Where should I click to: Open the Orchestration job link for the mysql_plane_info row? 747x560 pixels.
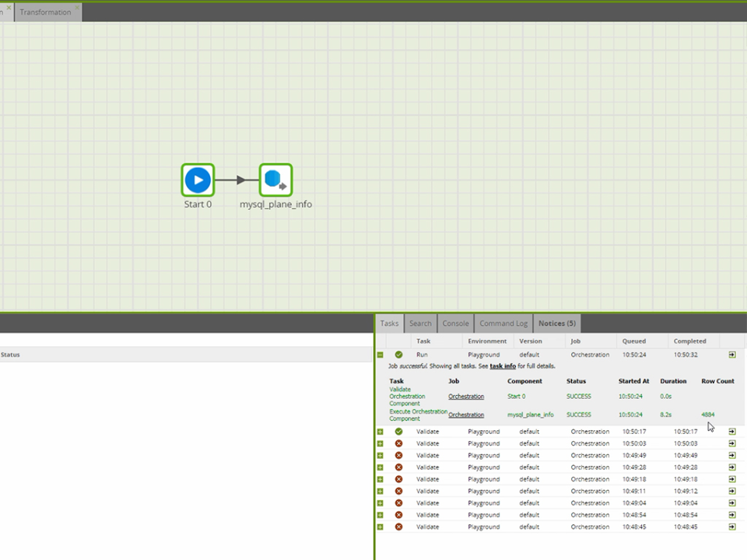click(465, 415)
